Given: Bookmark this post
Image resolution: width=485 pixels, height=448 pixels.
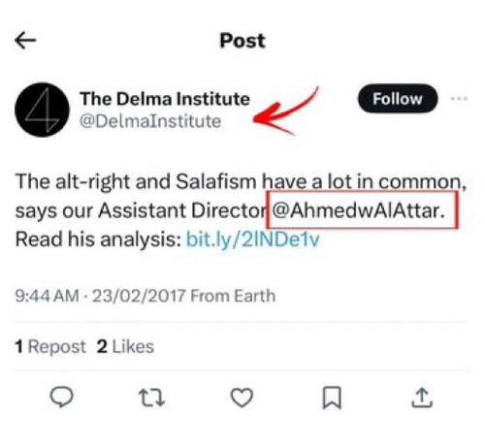Looking at the screenshot, I should (x=332, y=398).
